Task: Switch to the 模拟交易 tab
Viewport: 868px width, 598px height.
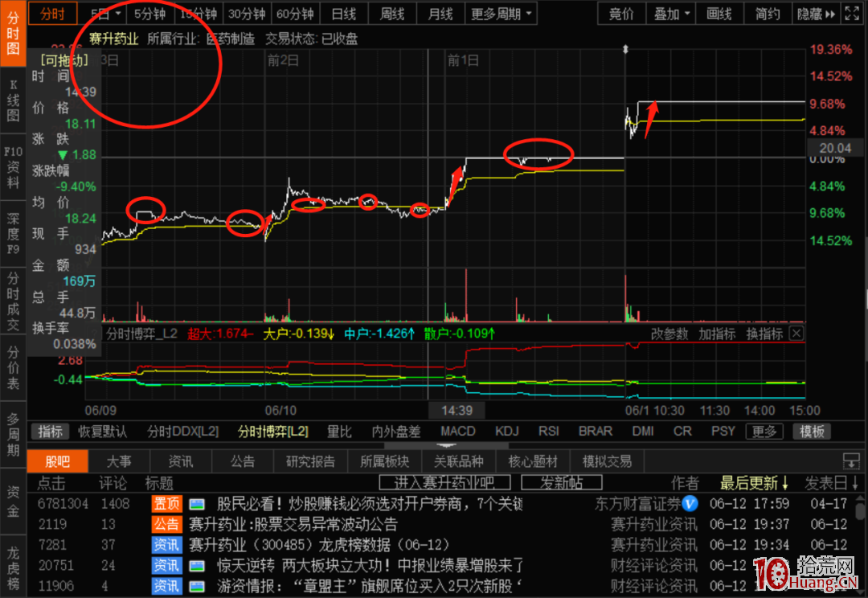Action: point(607,461)
